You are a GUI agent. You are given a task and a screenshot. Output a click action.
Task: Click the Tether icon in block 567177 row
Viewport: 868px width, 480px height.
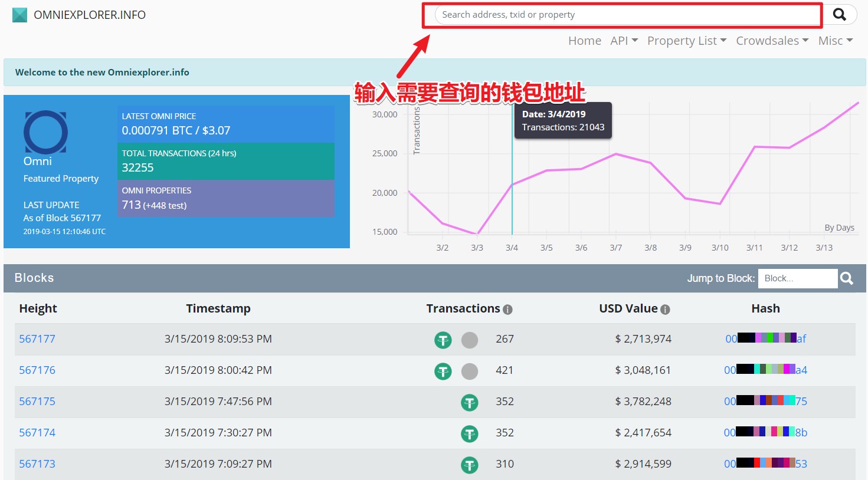(443, 340)
